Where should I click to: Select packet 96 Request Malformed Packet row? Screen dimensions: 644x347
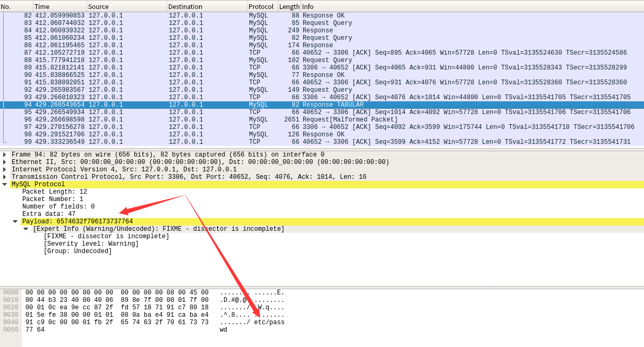(x=322, y=120)
